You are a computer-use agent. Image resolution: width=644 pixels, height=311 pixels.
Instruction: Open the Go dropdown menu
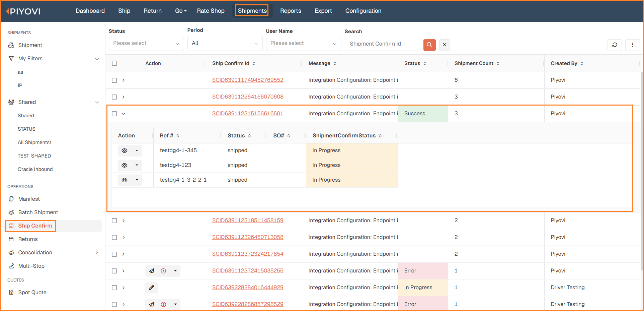[181, 11]
